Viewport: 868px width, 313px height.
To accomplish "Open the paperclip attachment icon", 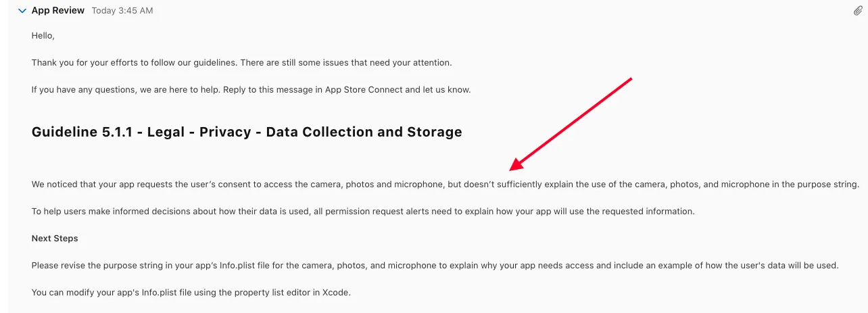I will pyautogui.click(x=858, y=11).
